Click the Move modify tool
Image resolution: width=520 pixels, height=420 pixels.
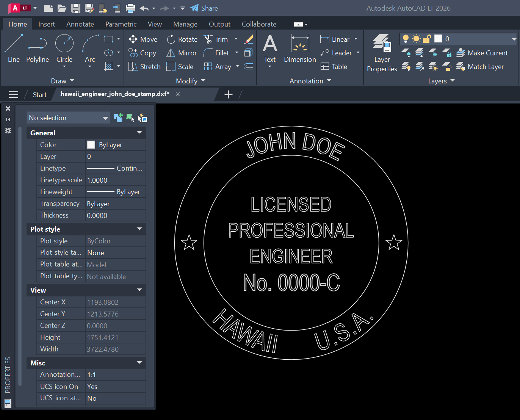click(x=143, y=39)
